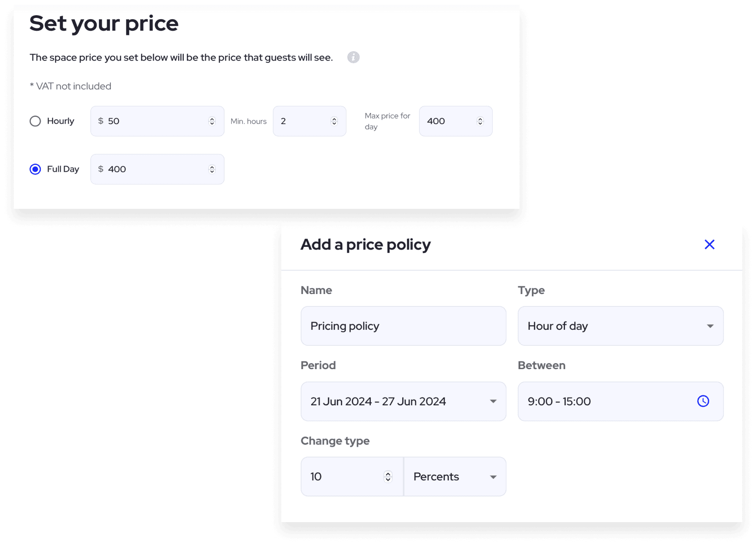756x545 pixels.
Task: Click the hourly price input showing 50
Action: pos(151,121)
